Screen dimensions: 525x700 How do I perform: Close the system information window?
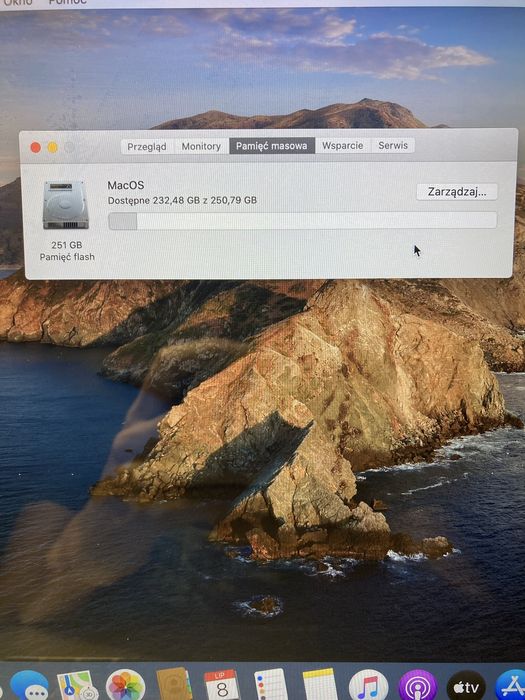(35, 147)
